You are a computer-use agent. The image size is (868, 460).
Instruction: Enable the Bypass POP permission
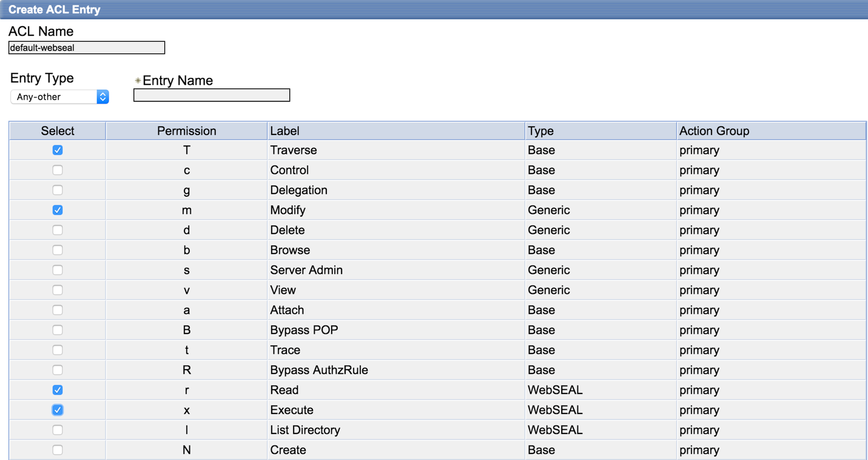point(57,330)
